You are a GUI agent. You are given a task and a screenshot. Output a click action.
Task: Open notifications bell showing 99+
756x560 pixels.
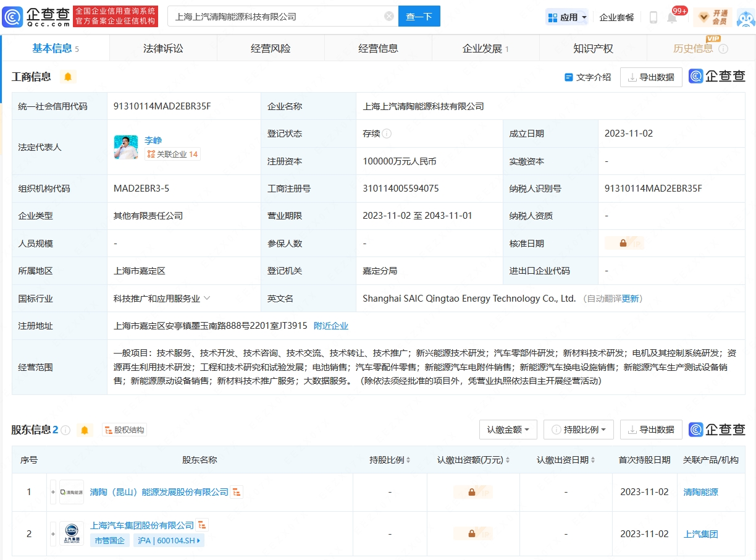click(672, 17)
